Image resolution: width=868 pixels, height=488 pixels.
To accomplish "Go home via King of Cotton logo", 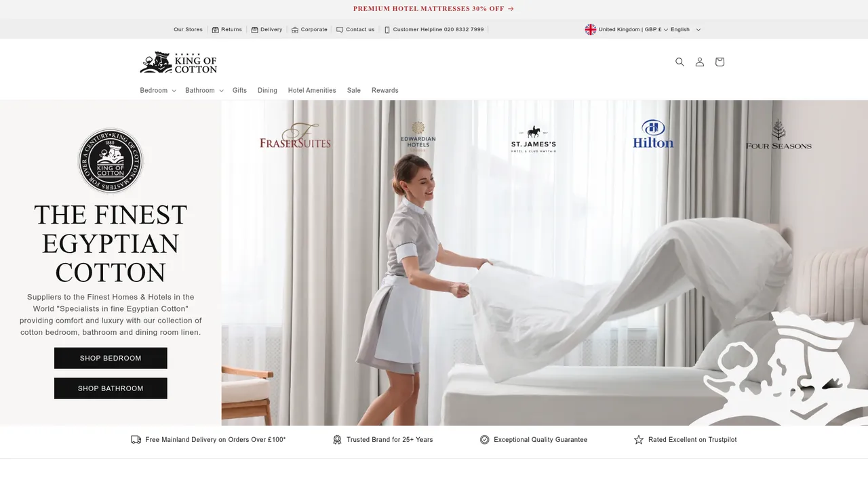I will point(178,62).
